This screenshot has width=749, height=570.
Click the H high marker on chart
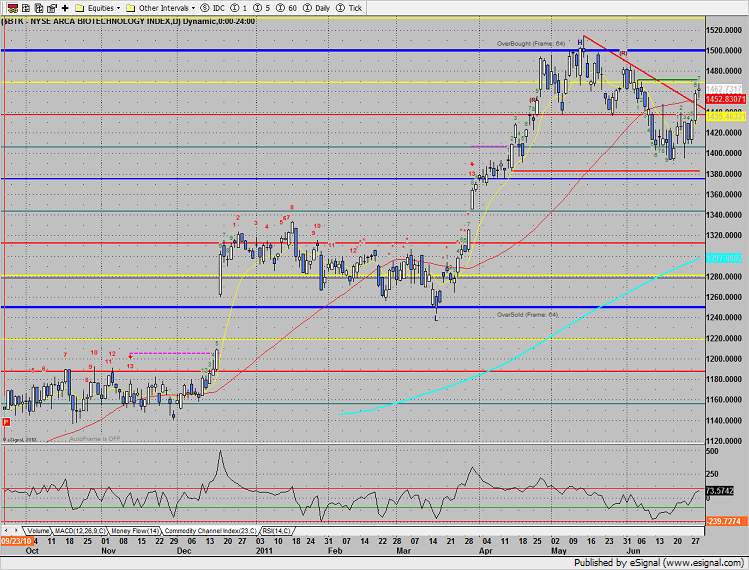[x=580, y=42]
